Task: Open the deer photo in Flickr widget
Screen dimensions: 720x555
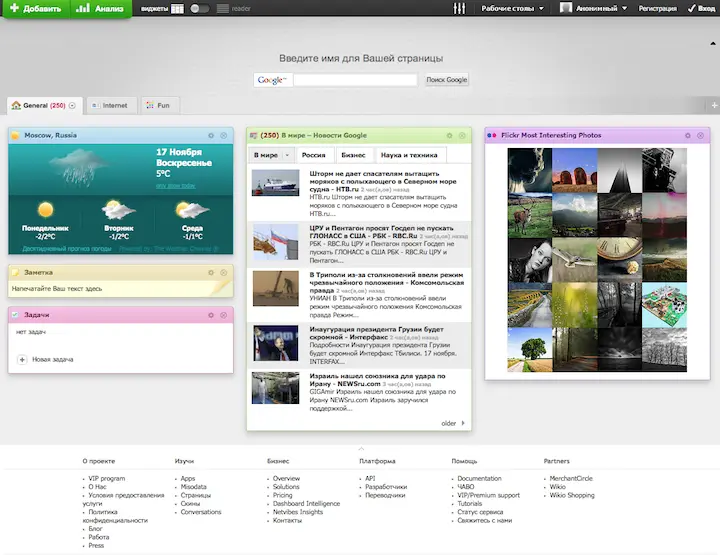Action: [529, 215]
